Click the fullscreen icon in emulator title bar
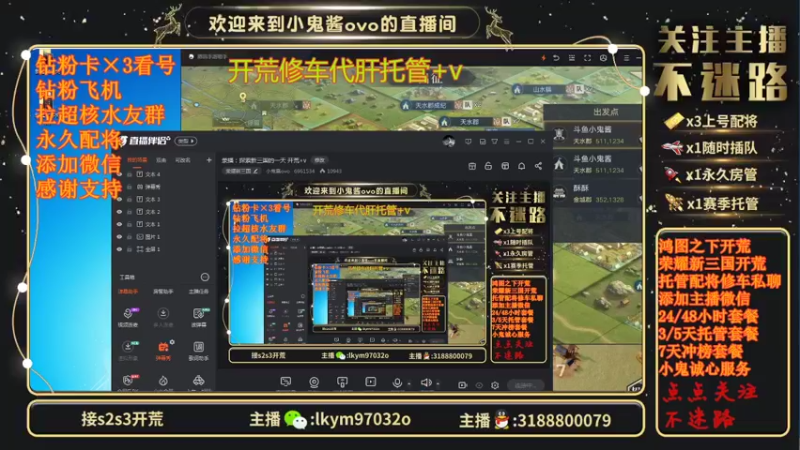The image size is (800, 450). (x=587, y=58)
